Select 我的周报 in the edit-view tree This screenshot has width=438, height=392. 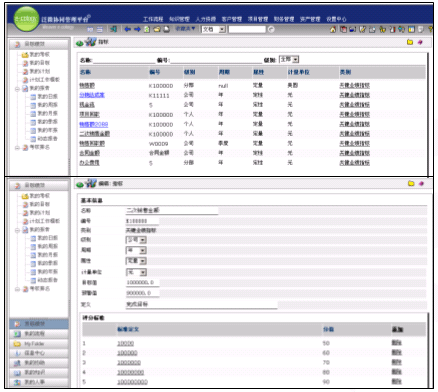pyautogui.click(x=47, y=246)
